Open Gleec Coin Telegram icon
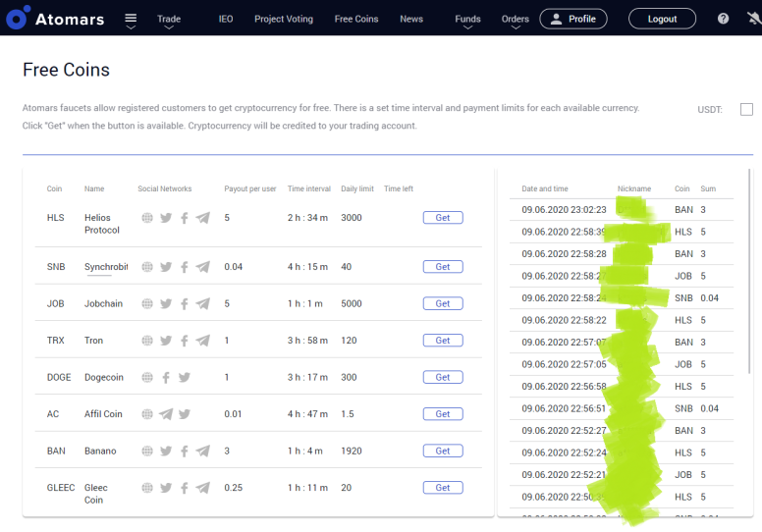The height and width of the screenshot is (532, 762). point(203,488)
